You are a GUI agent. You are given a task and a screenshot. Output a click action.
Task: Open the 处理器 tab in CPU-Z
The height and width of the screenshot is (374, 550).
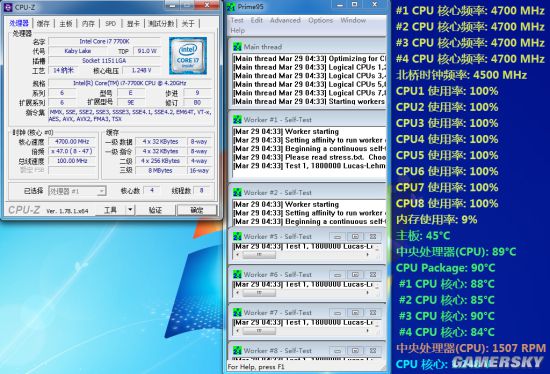click(19, 23)
